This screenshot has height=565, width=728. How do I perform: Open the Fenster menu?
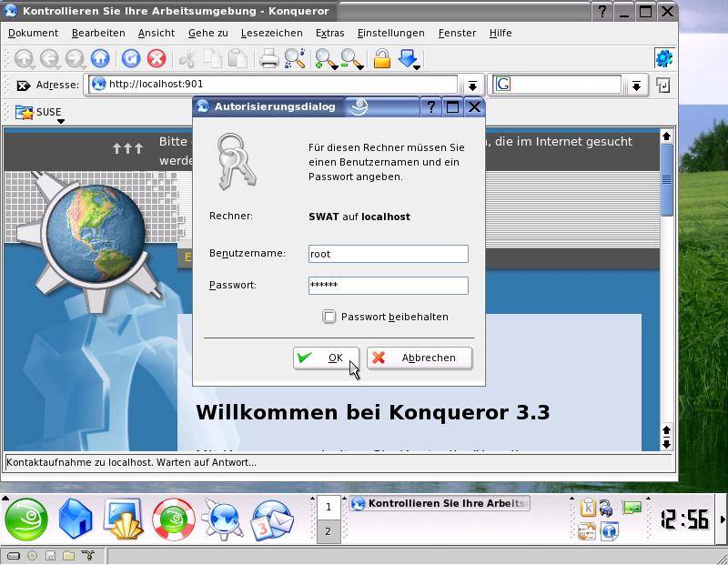pos(457,33)
